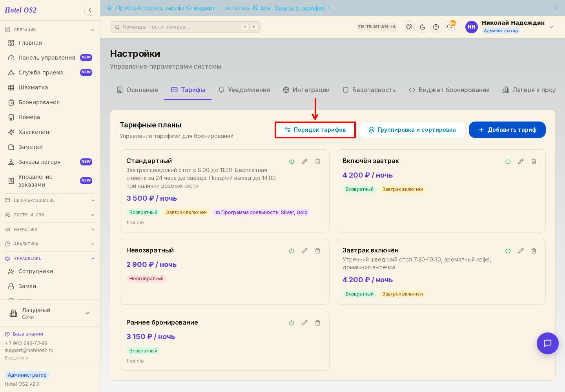Collapse the Операции sidebar group

50,30
